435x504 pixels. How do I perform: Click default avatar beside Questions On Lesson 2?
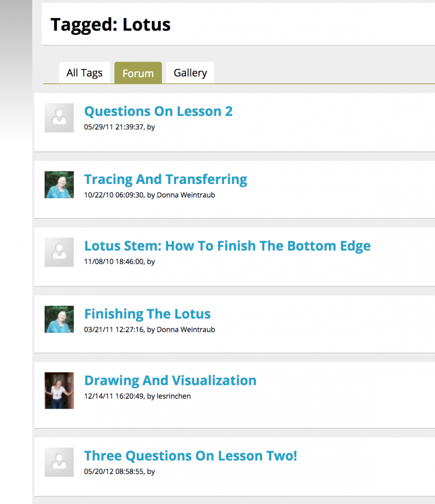click(x=59, y=118)
